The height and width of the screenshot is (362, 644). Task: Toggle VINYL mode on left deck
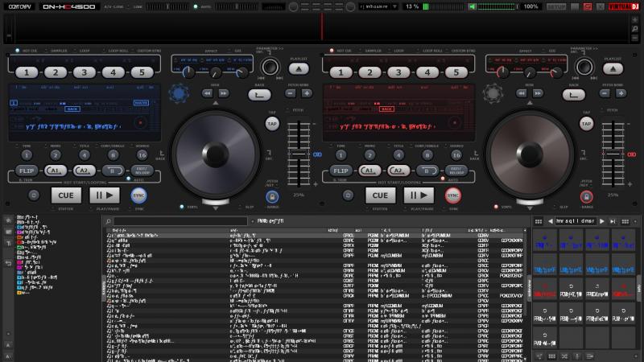(x=188, y=208)
